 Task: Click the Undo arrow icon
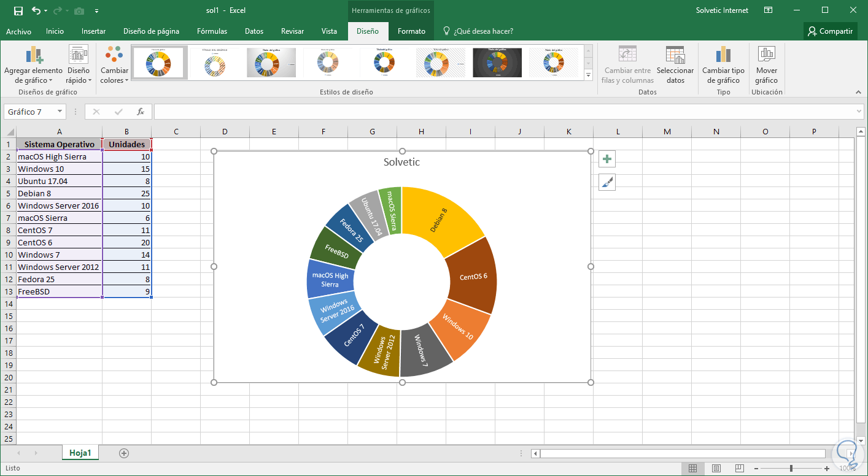click(36, 10)
